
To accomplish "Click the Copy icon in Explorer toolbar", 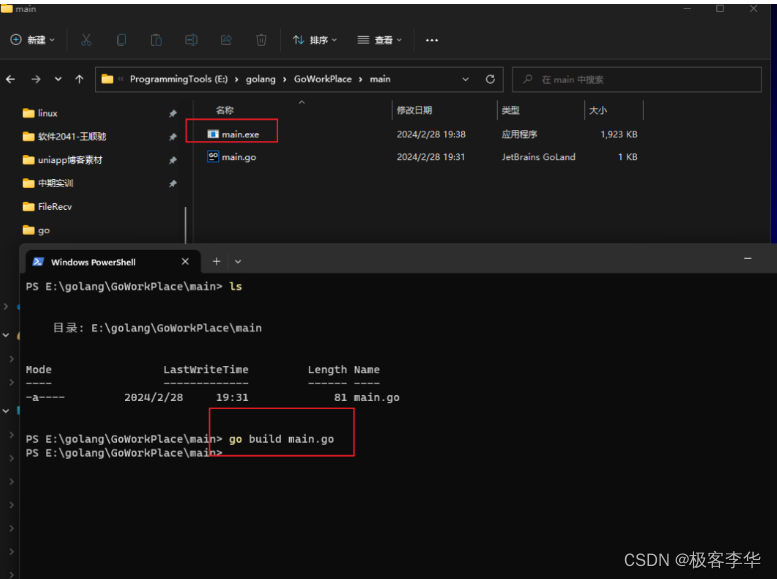I will pos(121,40).
